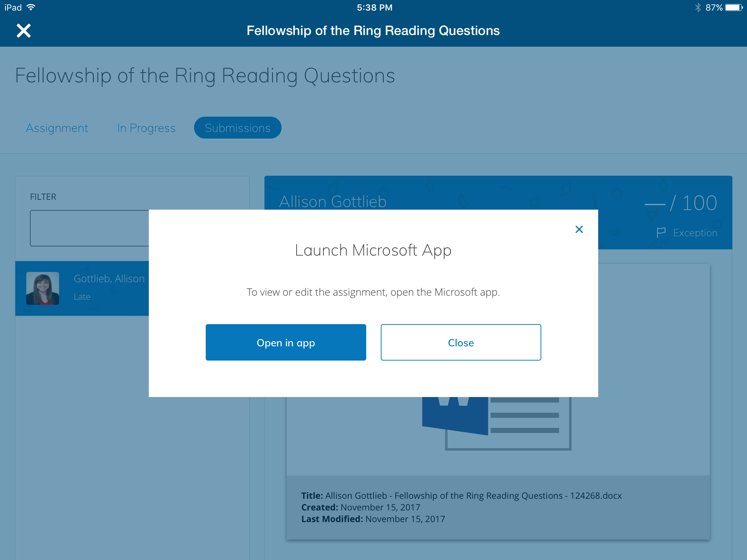Tap the Exception link
Screen dimensions: 747x560
695,233
